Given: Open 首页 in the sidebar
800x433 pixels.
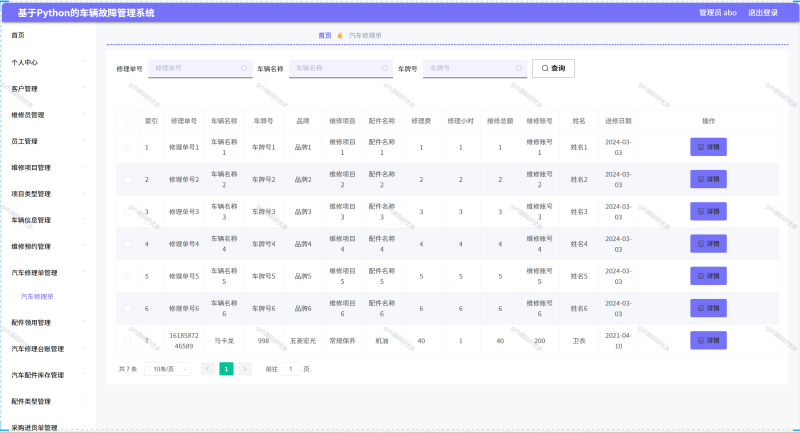Looking at the screenshot, I should point(18,35).
